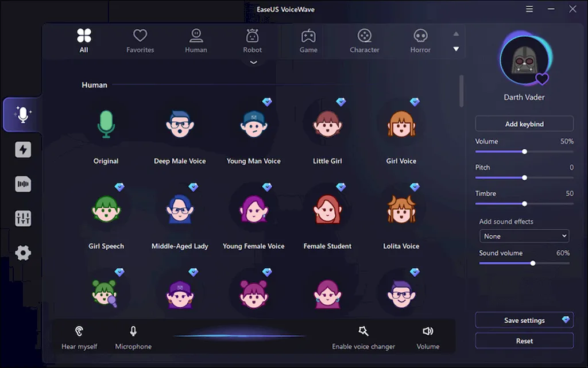Open the Human category tab

196,41
